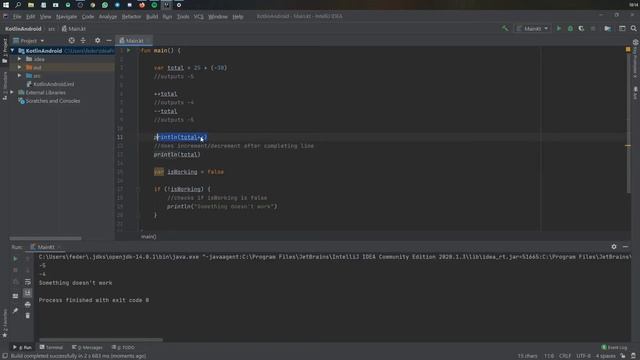Viewport: 640px width, 360px height.
Task: Open Search Everywhere magnifier icon
Action: click(x=633, y=29)
